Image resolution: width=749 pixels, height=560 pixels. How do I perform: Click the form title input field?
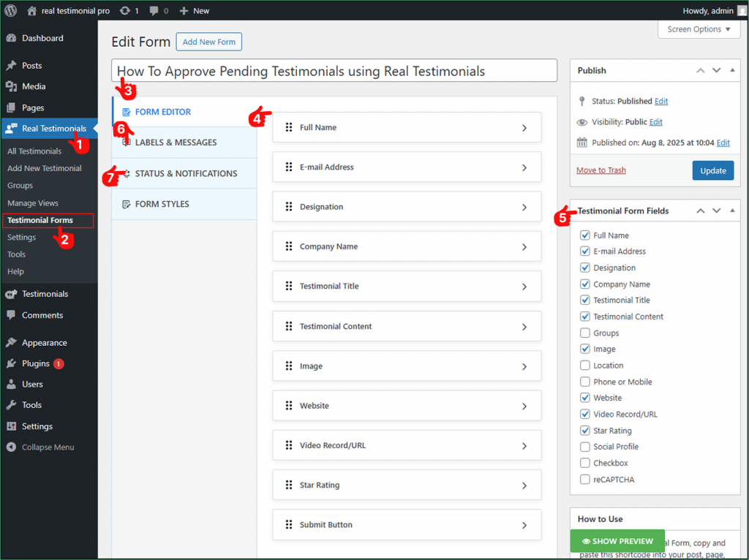pos(334,71)
